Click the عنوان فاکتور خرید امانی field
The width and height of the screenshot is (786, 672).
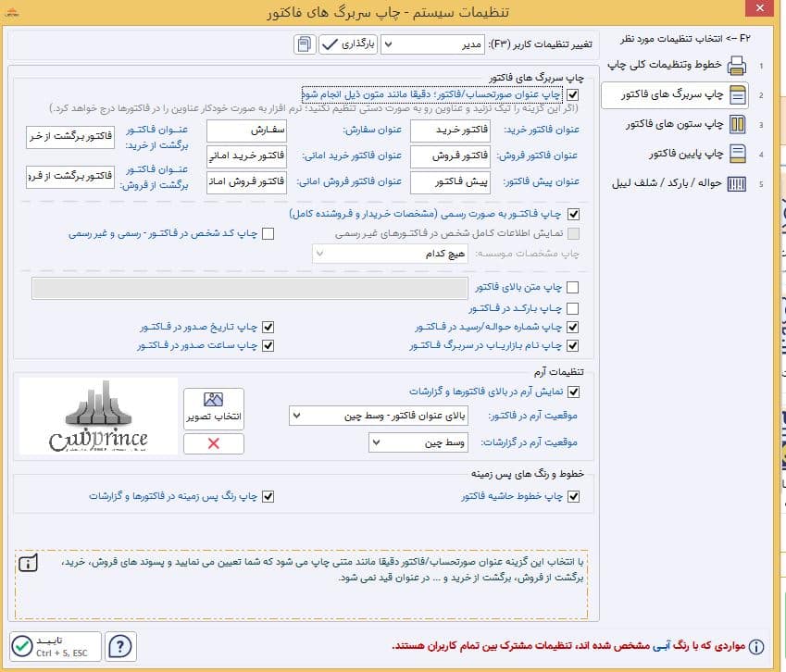(x=246, y=156)
